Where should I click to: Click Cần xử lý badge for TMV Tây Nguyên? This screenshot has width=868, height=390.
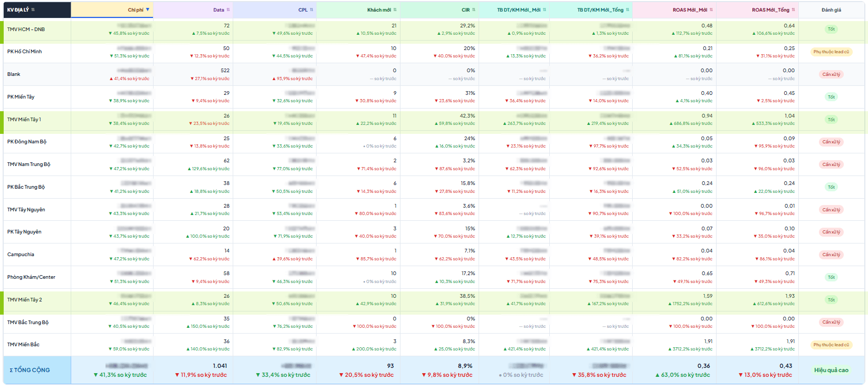[831, 210]
